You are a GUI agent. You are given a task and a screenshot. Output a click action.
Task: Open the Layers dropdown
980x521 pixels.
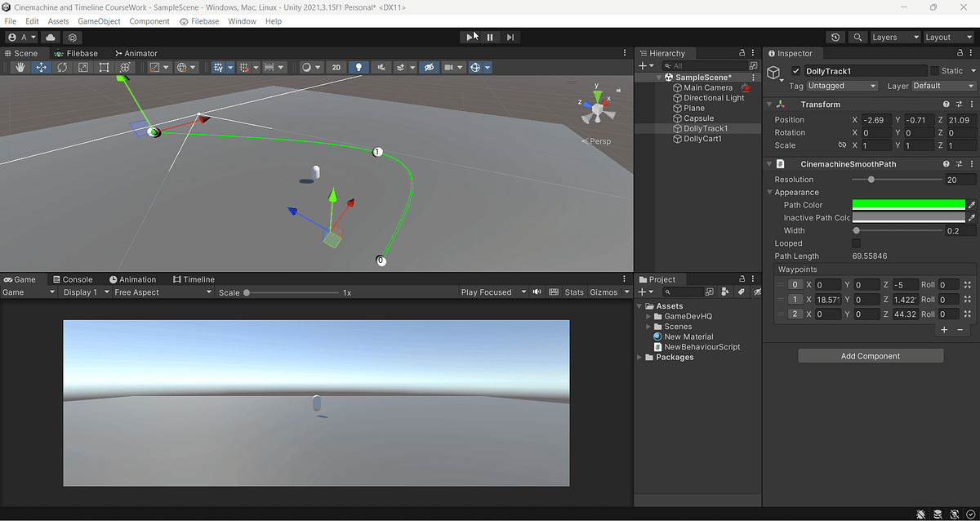pyautogui.click(x=893, y=37)
